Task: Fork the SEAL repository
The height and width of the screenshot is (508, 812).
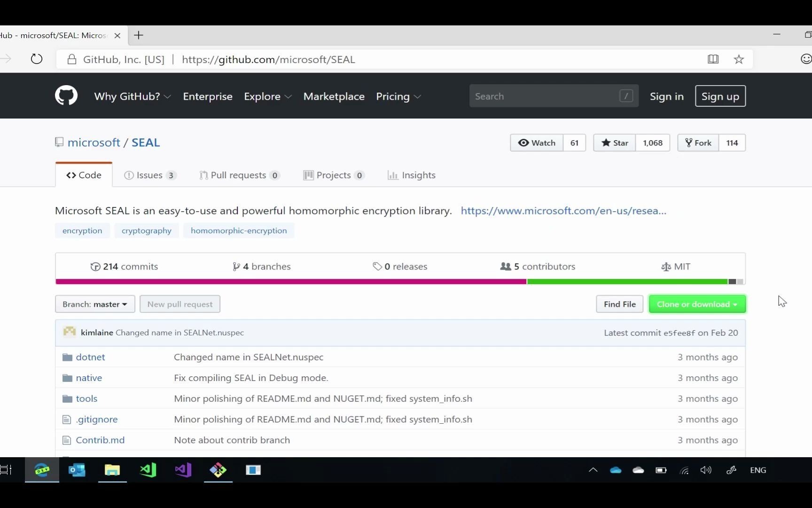Action: pos(698,143)
